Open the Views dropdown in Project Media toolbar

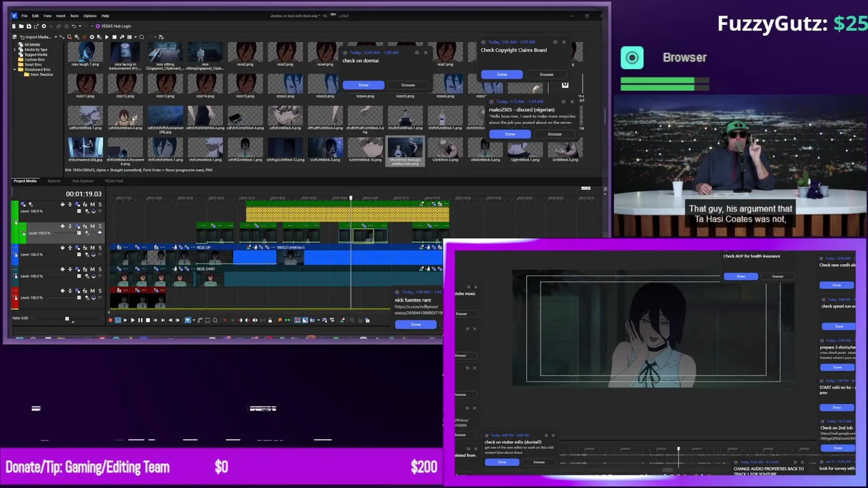pos(135,37)
